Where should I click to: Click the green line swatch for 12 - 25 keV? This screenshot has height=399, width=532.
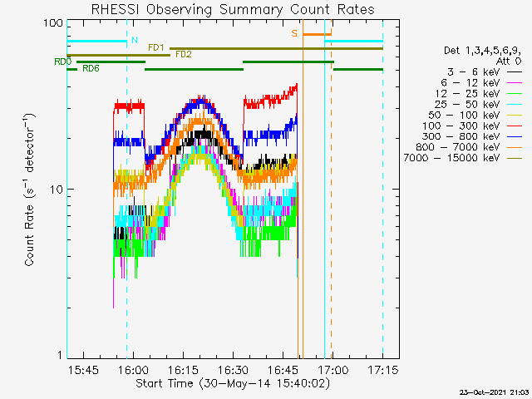coord(515,94)
